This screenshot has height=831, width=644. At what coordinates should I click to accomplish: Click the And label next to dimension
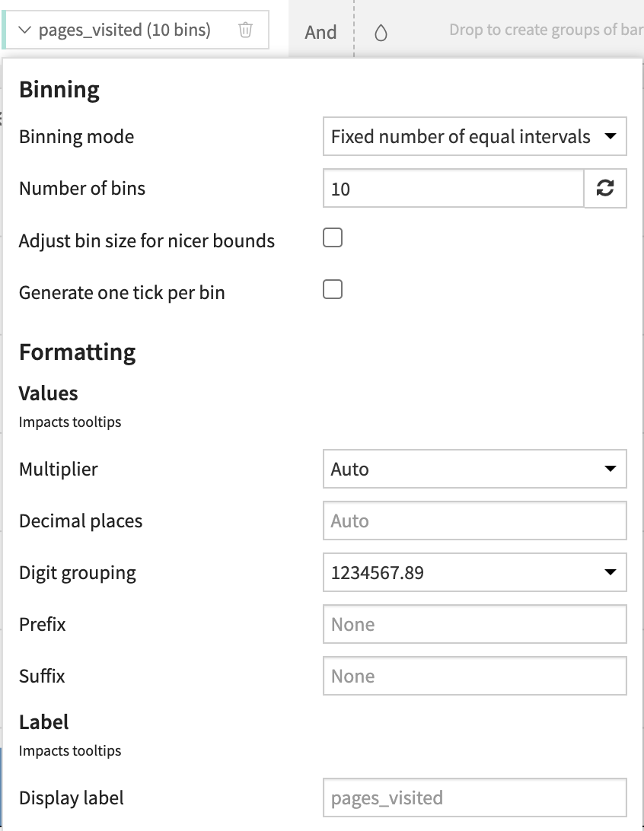pyautogui.click(x=320, y=32)
